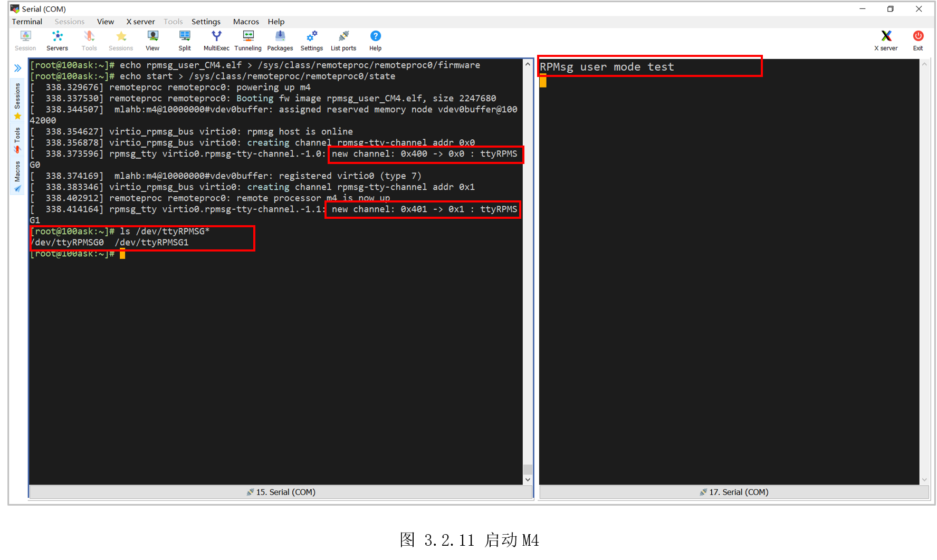Screen dimensions: 937x560
Task: Launch the X server
Action: (x=886, y=40)
